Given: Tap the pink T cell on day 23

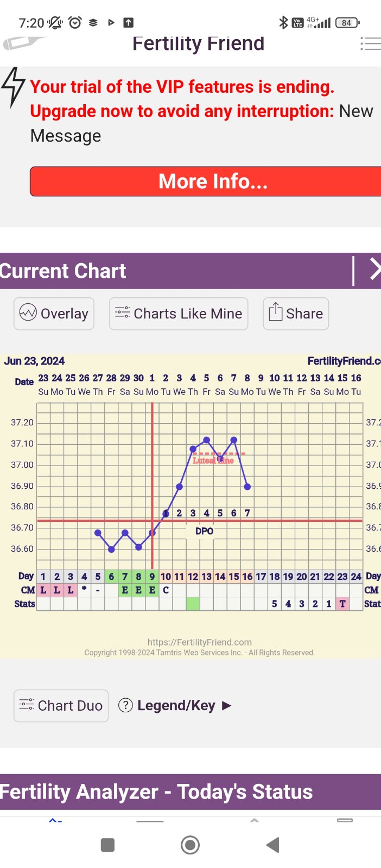Looking at the screenshot, I should [x=342, y=604].
